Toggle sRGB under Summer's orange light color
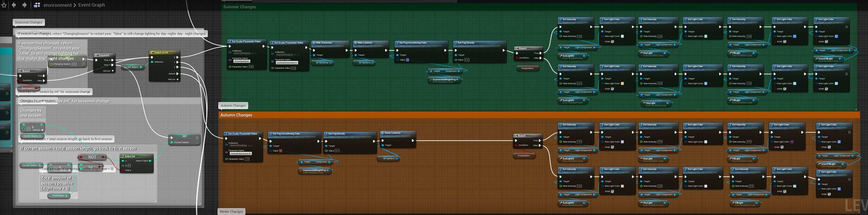Image resolution: width=868 pixels, height=215 pixels. tap(613, 89)
